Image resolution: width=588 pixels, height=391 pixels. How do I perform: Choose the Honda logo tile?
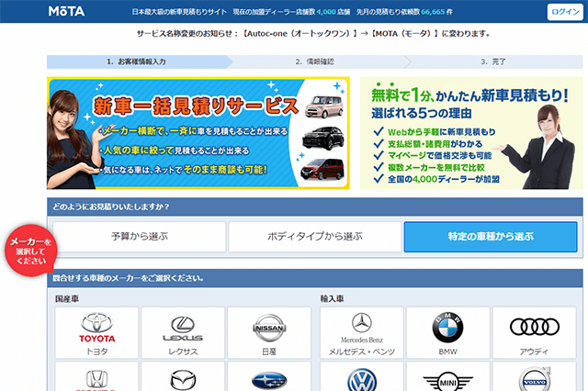coord(96,376)
